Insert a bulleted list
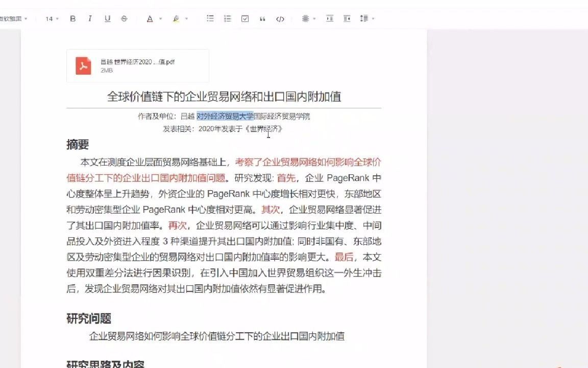The height and width of the screenshot is (368, 588). [210, 18]
